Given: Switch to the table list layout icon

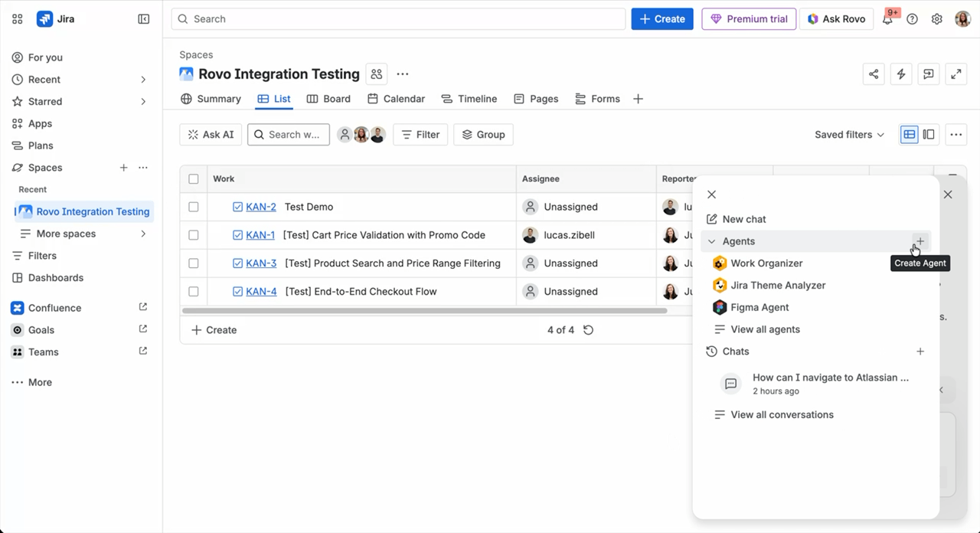Looking at the screenshot, I should [909, 135].
